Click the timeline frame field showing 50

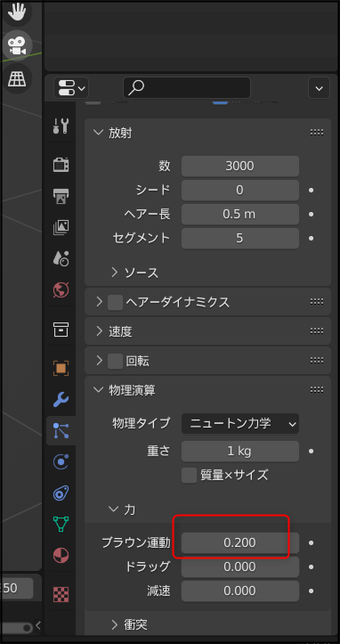tap(16, 588)
